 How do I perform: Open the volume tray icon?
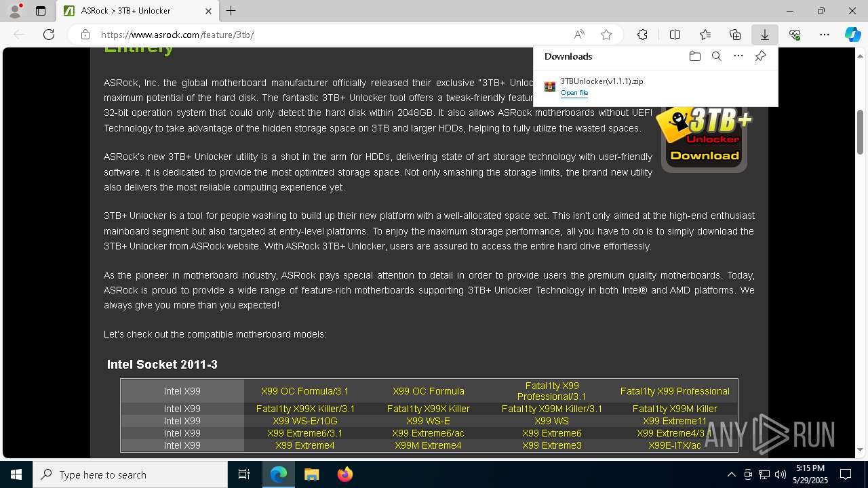[780, 474]
